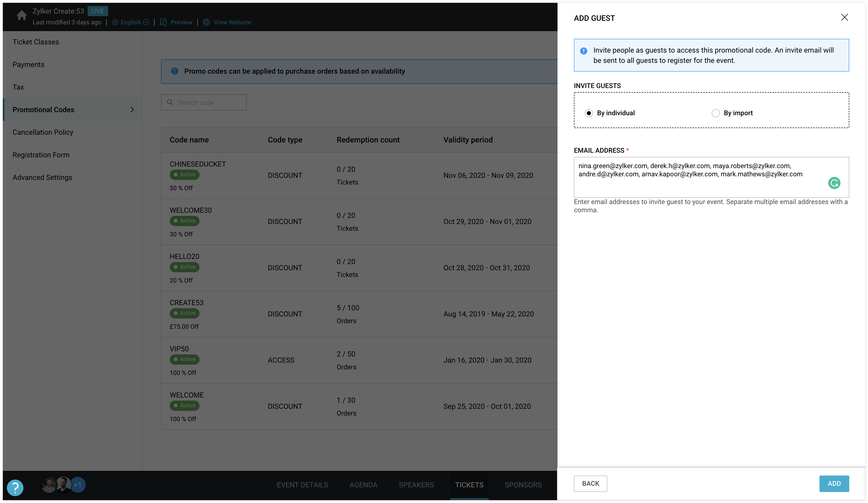Open Cancellation Policy in the sidebar
This screenshot has width=868, height=503.
pos(43,132)
